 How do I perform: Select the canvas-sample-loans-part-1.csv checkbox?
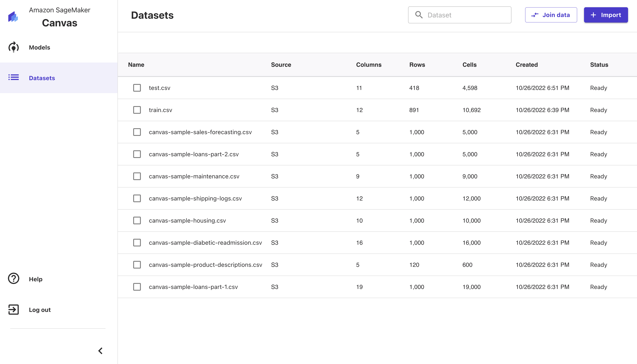coord(137,287)
